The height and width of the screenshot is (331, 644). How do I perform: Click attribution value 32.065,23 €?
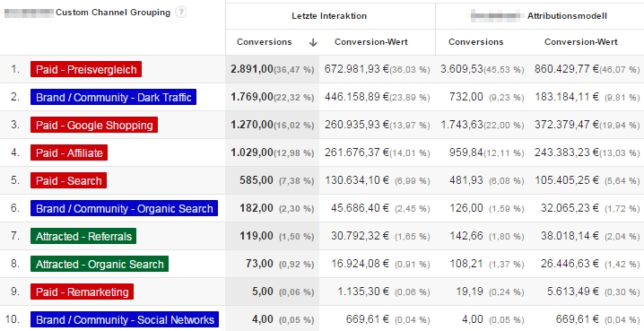[570, 209]
